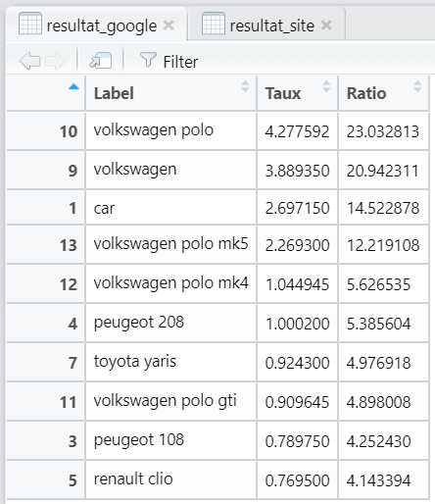The width and height of the screenshot is (435, 504).
Task: Click the Taux column header
Action: (298, 93)
